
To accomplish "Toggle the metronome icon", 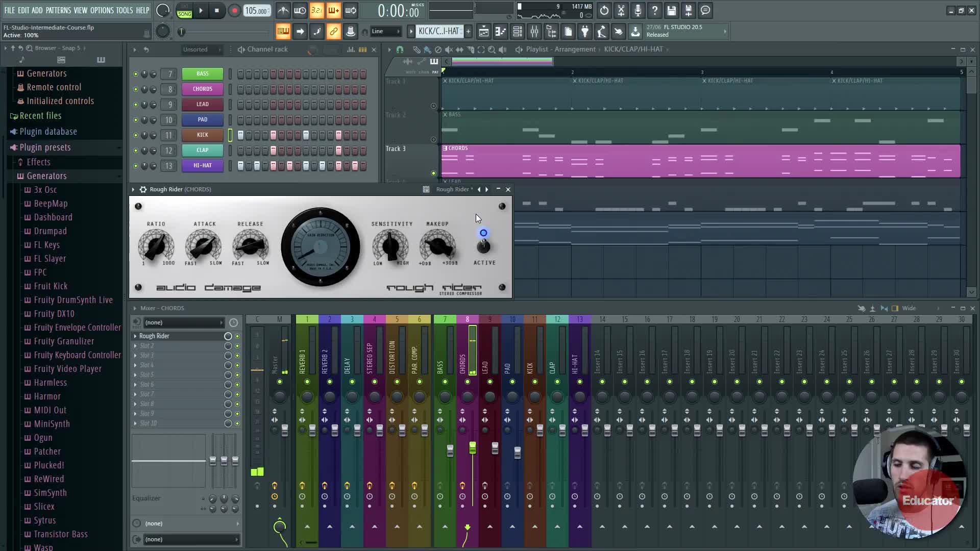I will click(283, 10).
